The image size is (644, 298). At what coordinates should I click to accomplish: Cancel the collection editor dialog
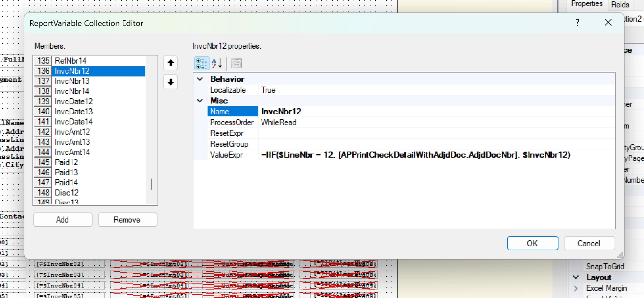(x=589, y=244)
